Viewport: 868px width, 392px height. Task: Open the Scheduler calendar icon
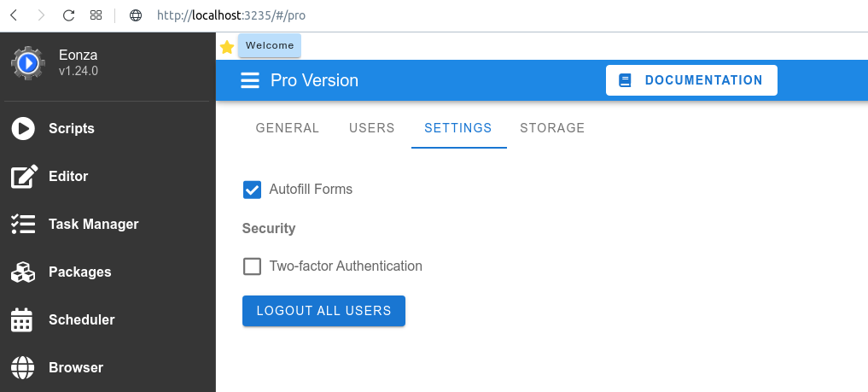[22, 320]
